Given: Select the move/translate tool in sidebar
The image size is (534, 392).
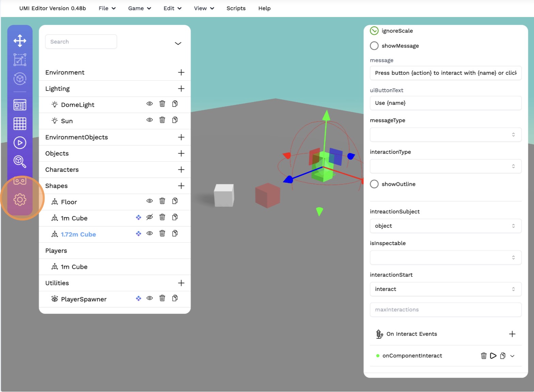Looking at the screenshot, I should click(20, 41).
